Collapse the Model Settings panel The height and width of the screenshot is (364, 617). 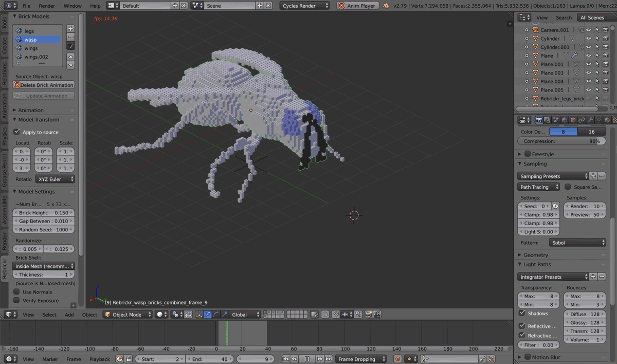coord(37,192)
